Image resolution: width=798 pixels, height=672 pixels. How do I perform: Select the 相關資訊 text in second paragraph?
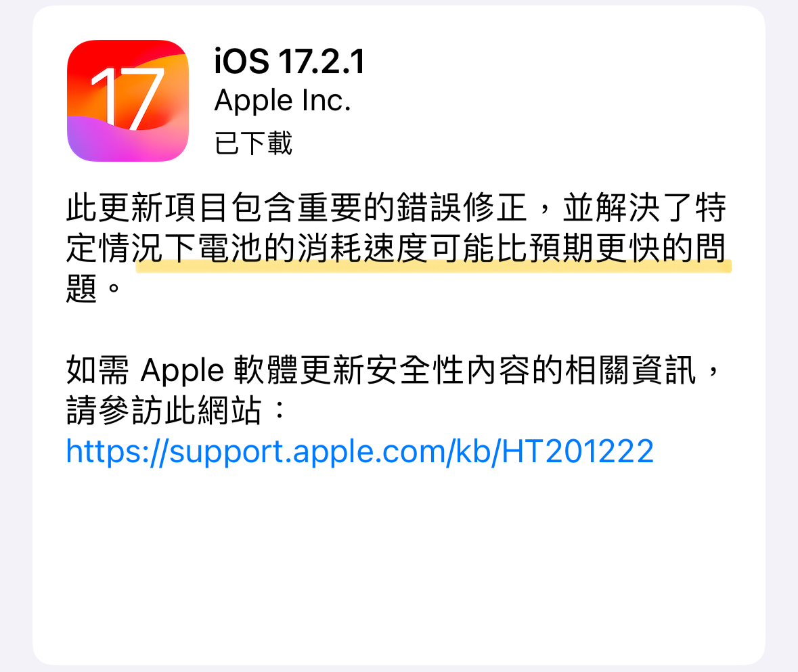[631, 369]
